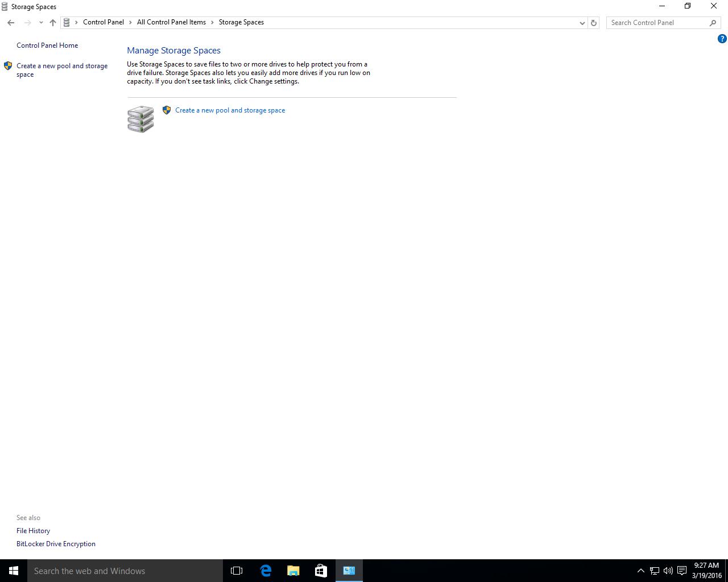Open the network tray icon
This screenshot has width=728, height=582.
(x=655, y=571)
